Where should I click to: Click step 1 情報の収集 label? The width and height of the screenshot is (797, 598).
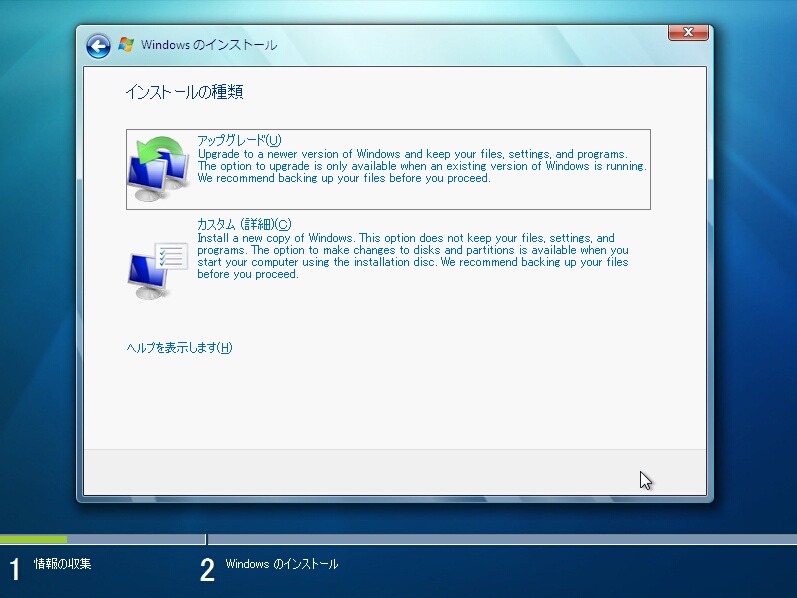62,563
